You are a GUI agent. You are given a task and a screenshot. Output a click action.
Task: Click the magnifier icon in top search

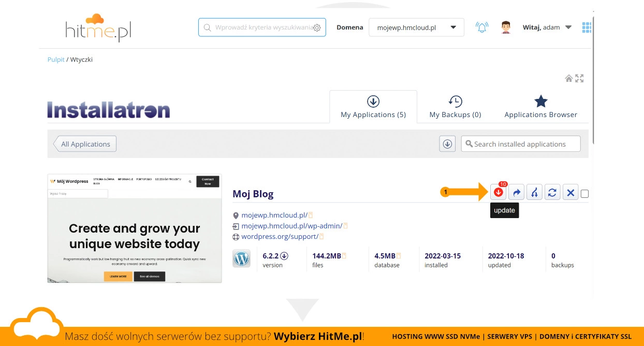coord(207,27)
